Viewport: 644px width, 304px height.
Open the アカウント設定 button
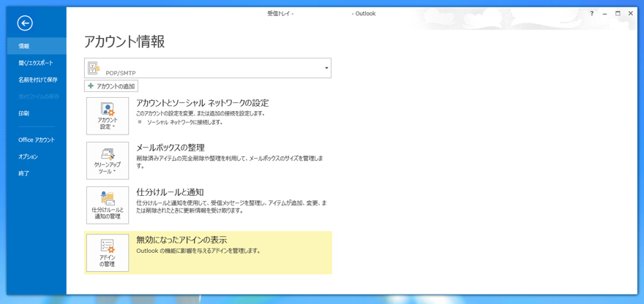click(x=108, y=116)
